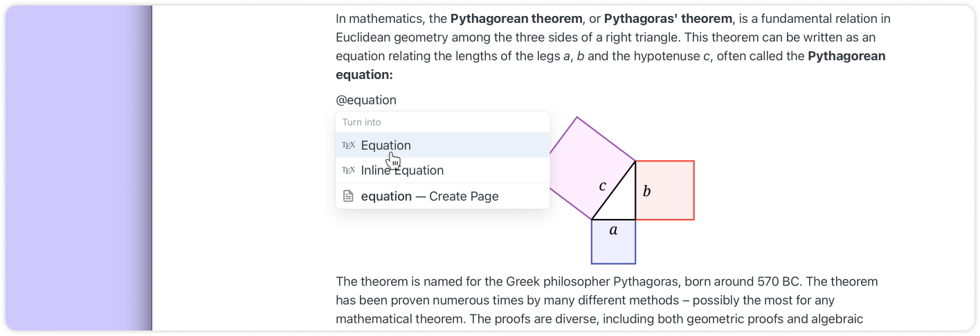This screenshot has width=980, height=336.
Task: Click the page icon beside Create Page
Action: tap(348, 196)
